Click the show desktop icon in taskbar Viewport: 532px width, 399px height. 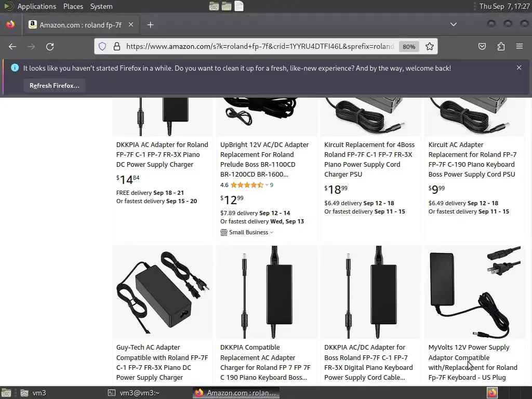point(6,393)
